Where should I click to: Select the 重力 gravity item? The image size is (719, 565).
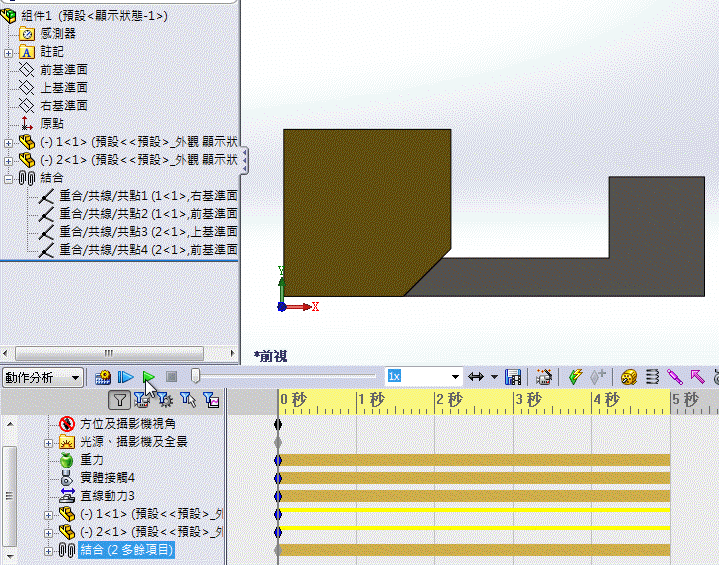tap(92, 460)
